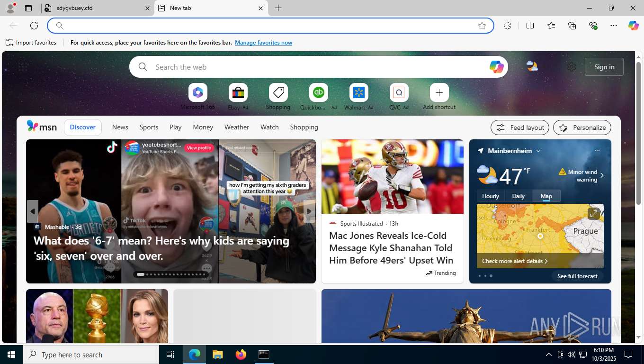Show previous carousel story arrow
Screen dimensions: 644x364
(x=33, y=211)
